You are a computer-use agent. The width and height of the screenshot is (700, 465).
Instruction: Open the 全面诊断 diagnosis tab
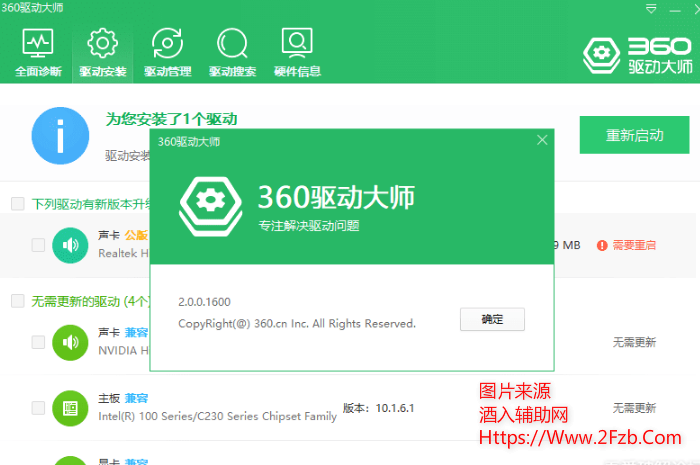38,53
